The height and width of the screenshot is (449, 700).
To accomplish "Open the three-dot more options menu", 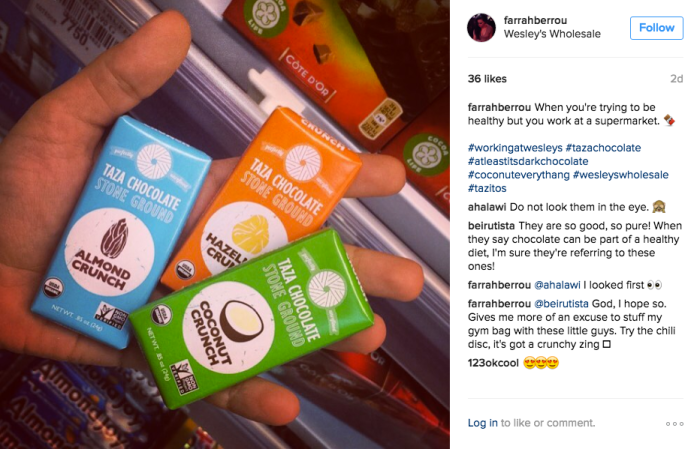I will (x=674, y=424).
